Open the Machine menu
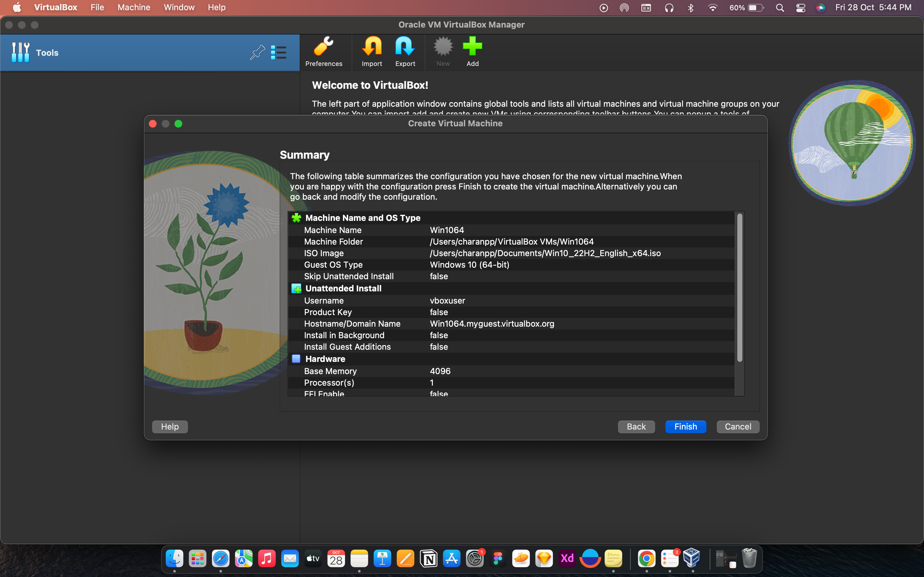Screen dimensions: 924x577 [134, 8]
